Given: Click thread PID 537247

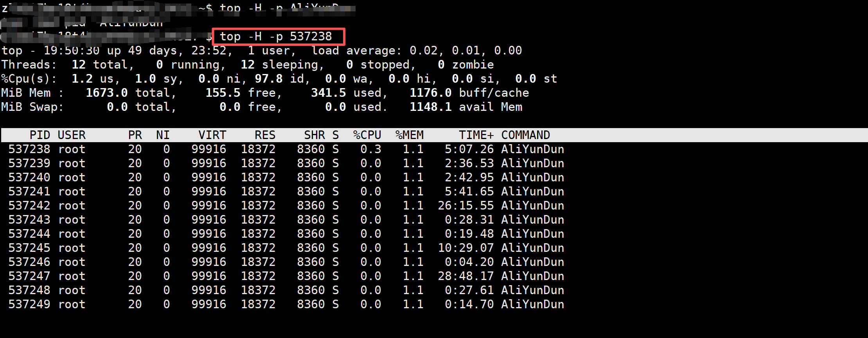Looking at the screenshot, I should point(29,276).
